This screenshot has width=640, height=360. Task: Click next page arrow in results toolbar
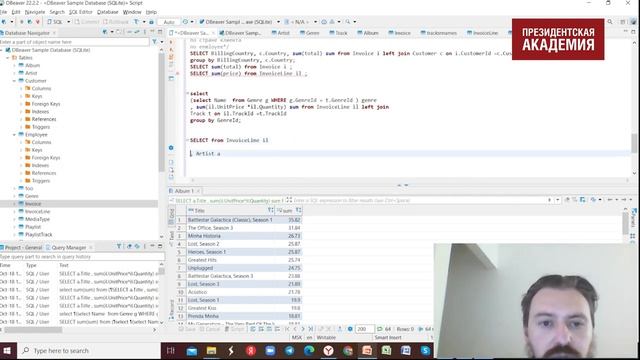(303, 329)
